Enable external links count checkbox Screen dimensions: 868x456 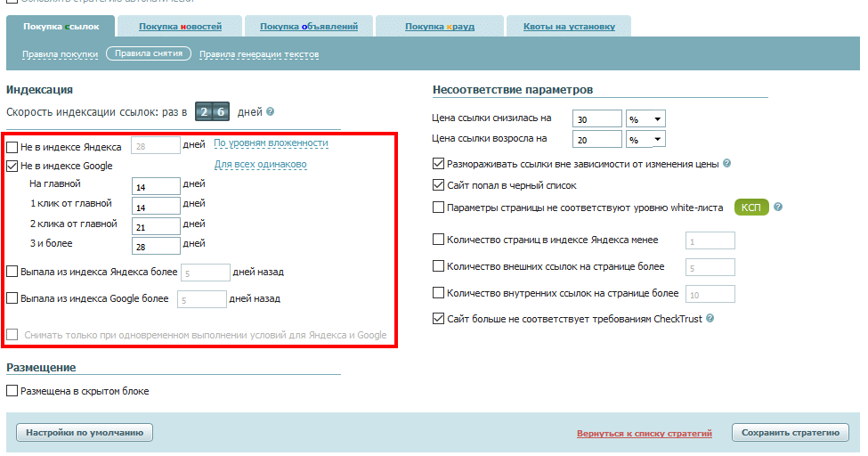click(x=438, y=266)
